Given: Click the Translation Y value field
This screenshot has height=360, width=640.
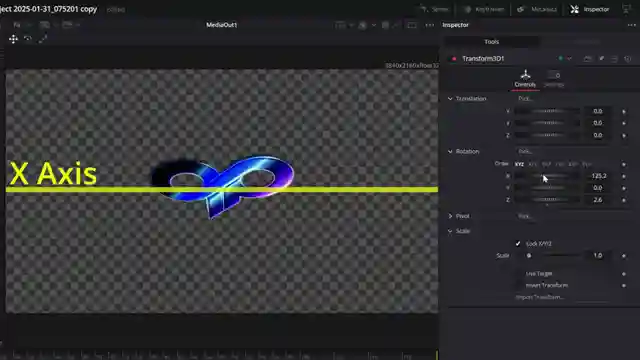Looking at the screenshot, I should tap(598, 123).
